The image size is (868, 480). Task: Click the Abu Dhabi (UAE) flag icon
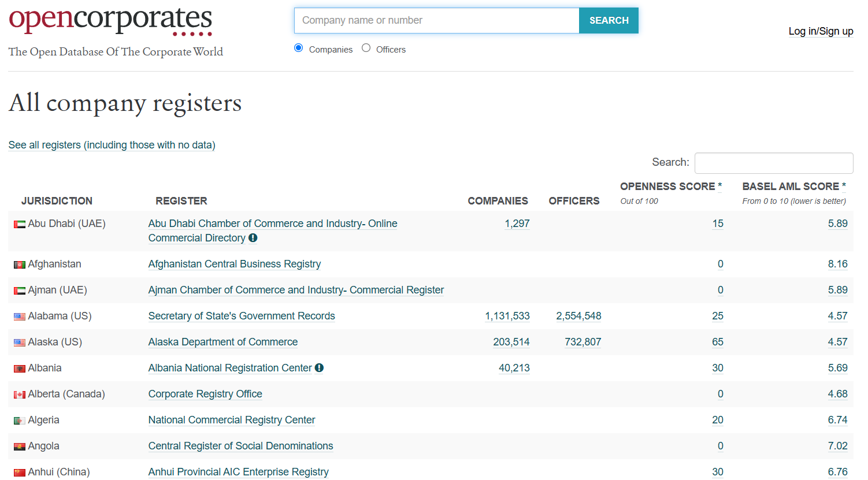(20, 224)
